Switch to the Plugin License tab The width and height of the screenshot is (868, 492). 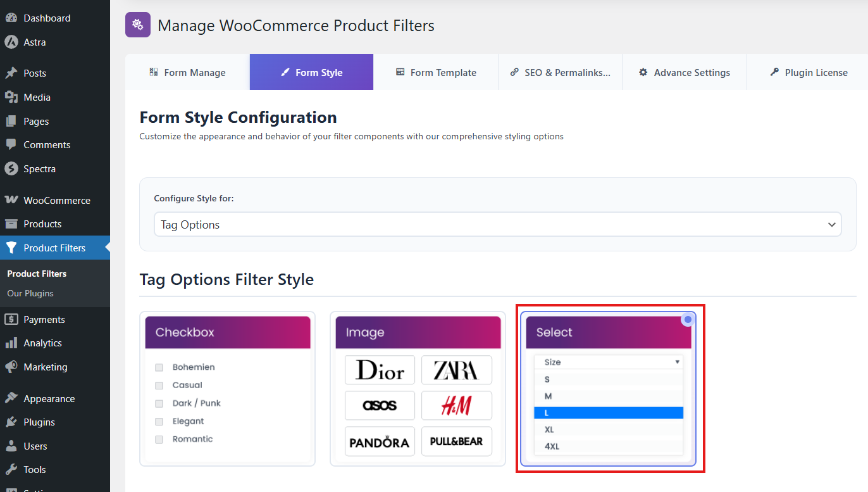pos(808,72)
